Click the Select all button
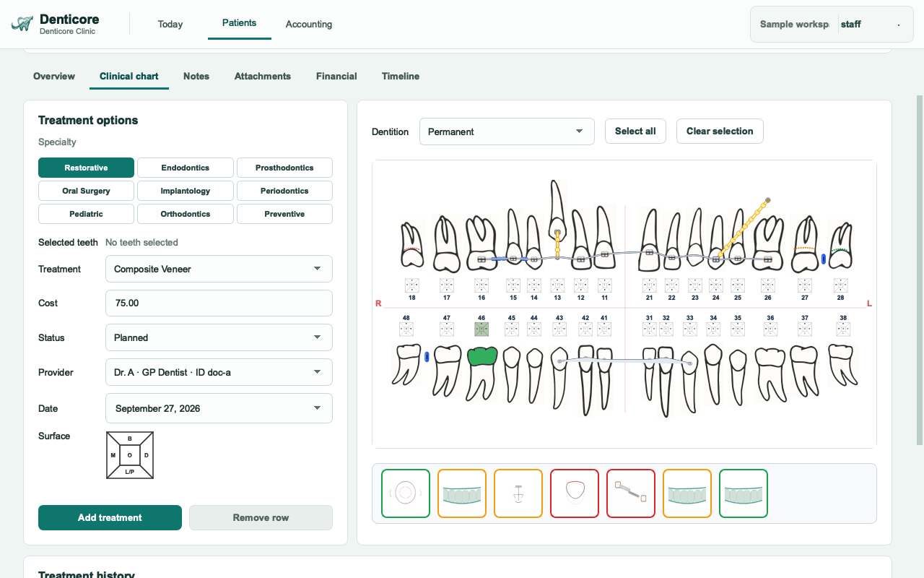Image resolution: width=924 pixels, height=578 pixels. (635, 131)
